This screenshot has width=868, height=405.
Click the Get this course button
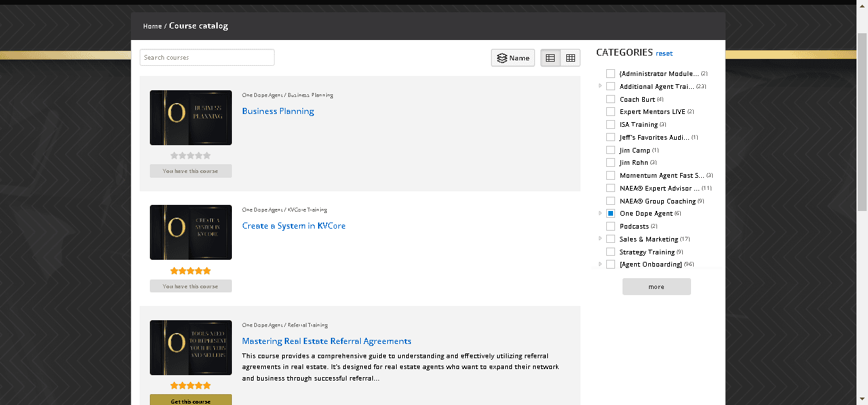click(191, 400)
